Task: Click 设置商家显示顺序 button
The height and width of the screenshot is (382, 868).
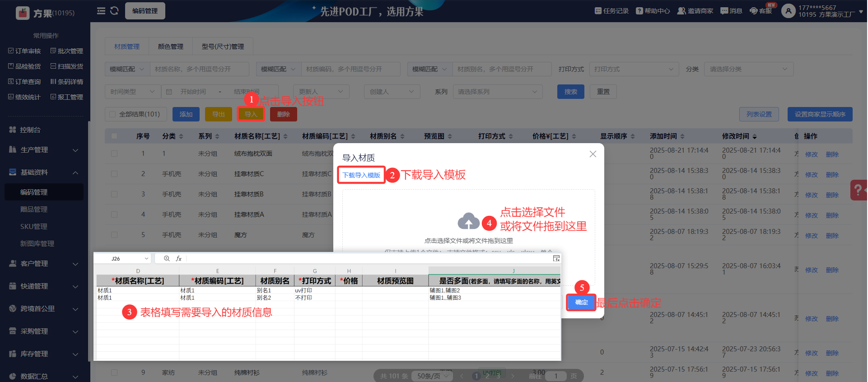Action: [x=820, y=114]
